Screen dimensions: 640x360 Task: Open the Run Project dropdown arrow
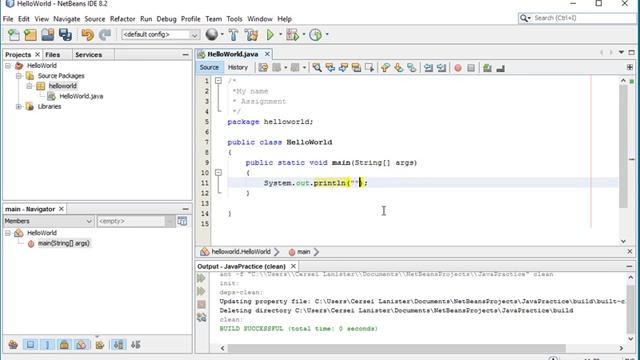click(280, 35)
